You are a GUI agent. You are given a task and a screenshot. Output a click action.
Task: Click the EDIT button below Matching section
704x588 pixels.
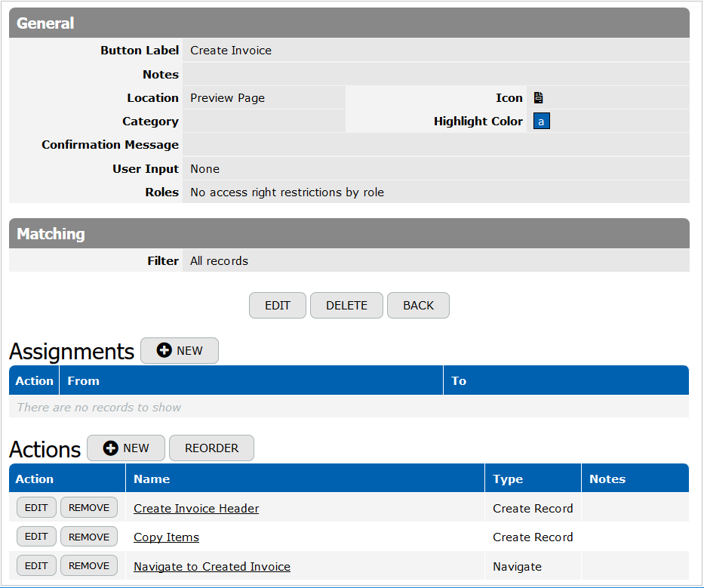(278, 306)
